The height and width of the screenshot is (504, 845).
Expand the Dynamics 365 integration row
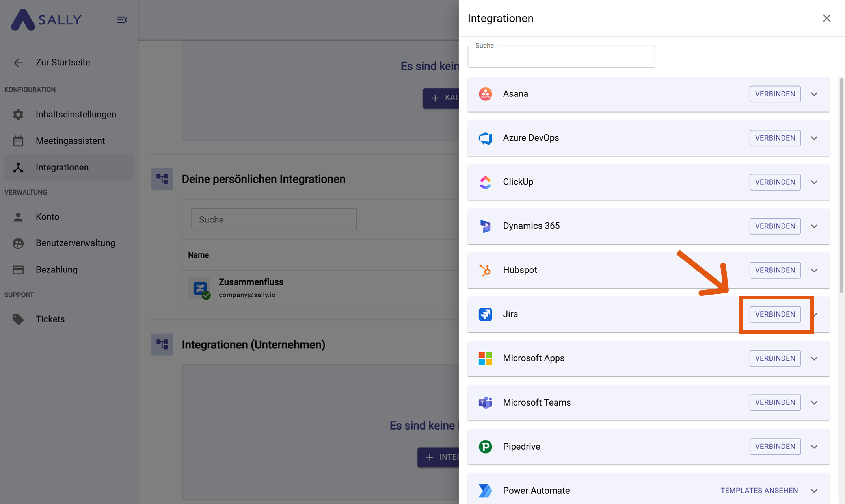[814, 226]
